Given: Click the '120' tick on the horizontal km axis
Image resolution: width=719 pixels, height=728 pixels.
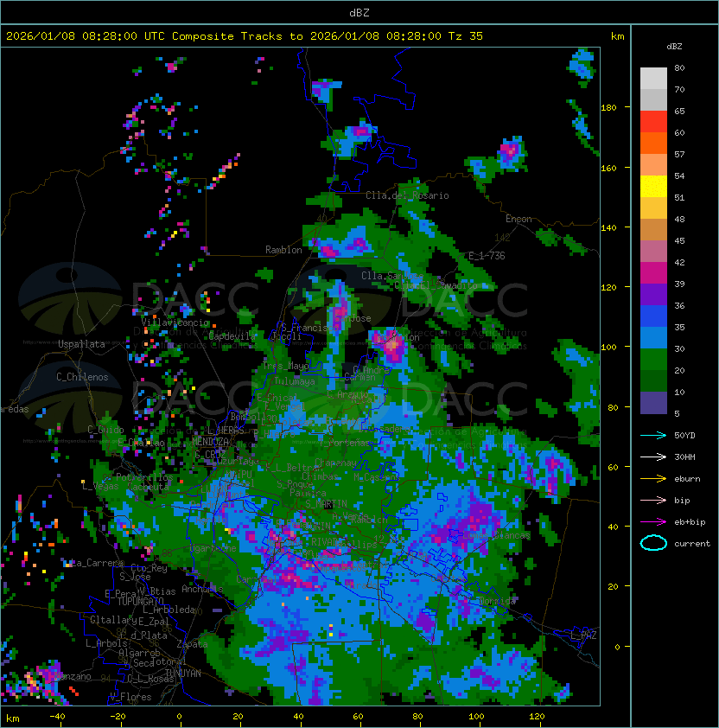Looking at the screenshot, I should pyautogui.click(x=537, y=717).
